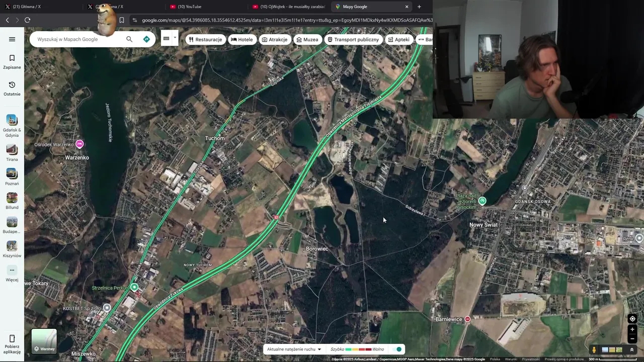Image resolution: width=644 pixels, height=362 pixels.
Task: Click the blue directions icon
Action: coord(146,39)
